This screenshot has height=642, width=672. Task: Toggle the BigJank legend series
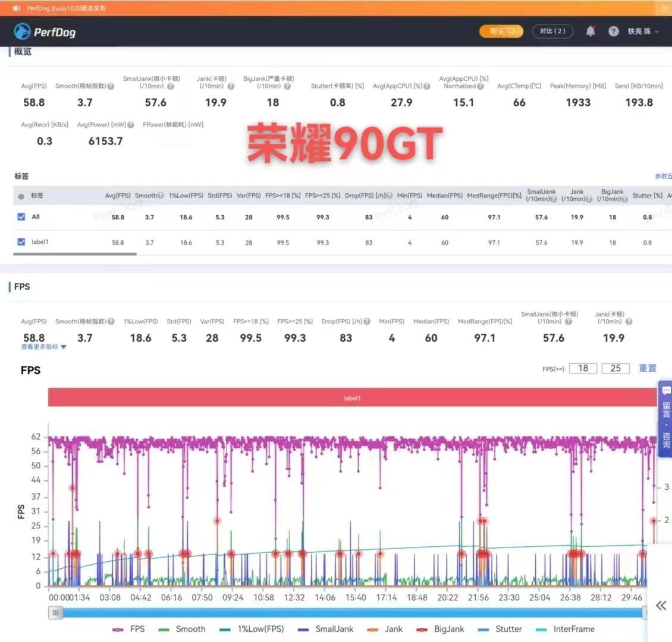[440, 629]
